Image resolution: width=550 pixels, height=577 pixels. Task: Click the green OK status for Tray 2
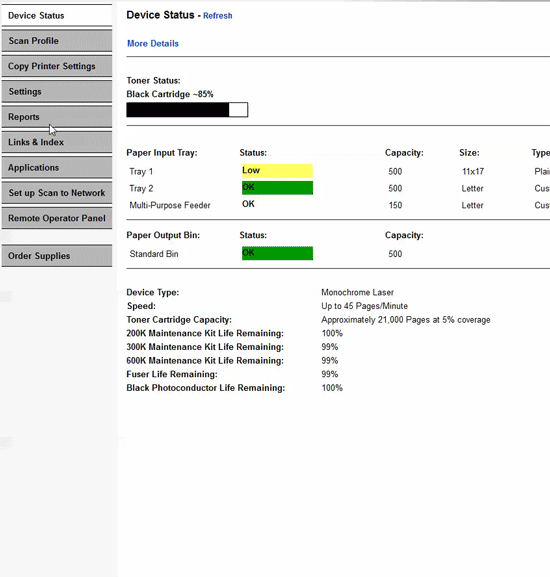coord(277,188)
